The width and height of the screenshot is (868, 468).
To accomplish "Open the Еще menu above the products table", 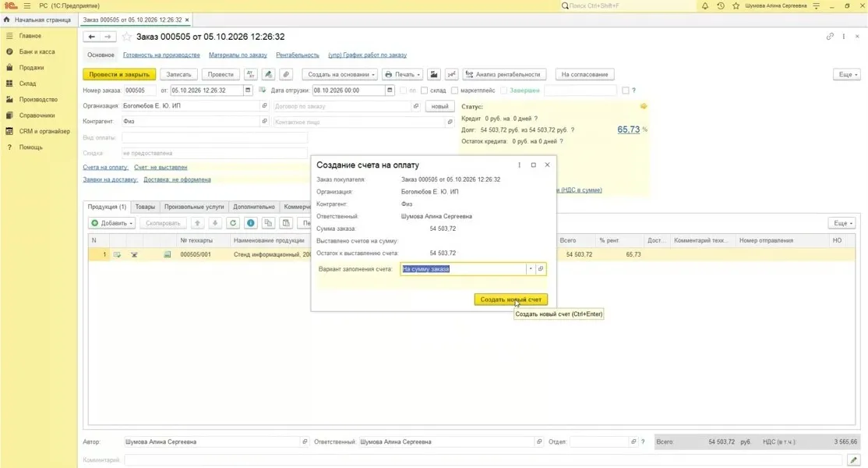I will click(x=842, y=223).
